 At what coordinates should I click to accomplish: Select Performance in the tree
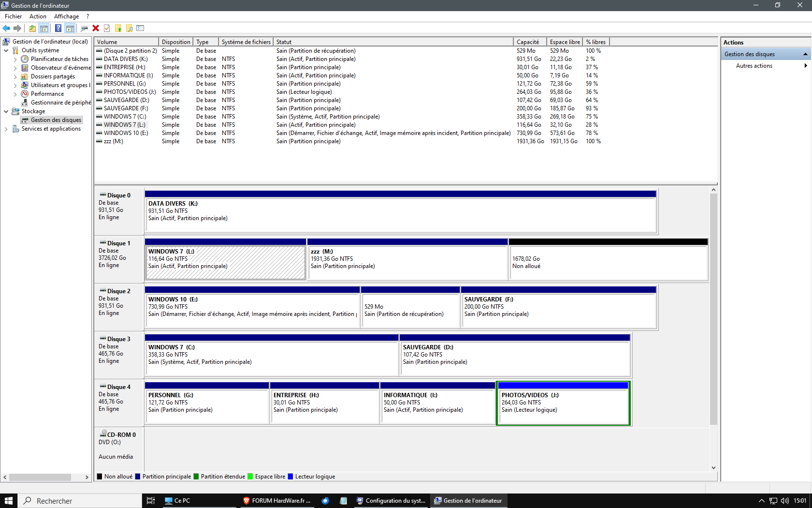[x=47, y=94]
